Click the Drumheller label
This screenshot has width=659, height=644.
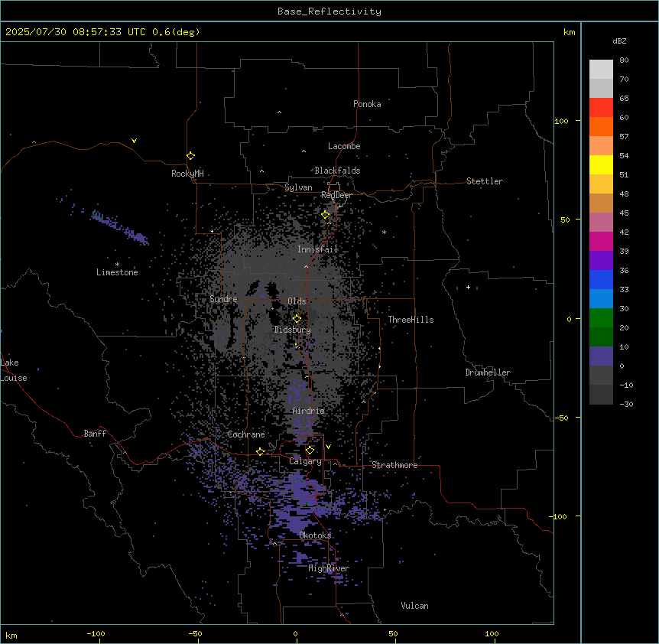488,372
